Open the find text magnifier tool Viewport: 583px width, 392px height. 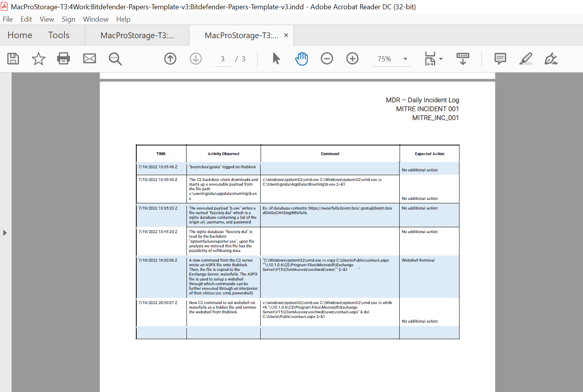click(115, 59)
